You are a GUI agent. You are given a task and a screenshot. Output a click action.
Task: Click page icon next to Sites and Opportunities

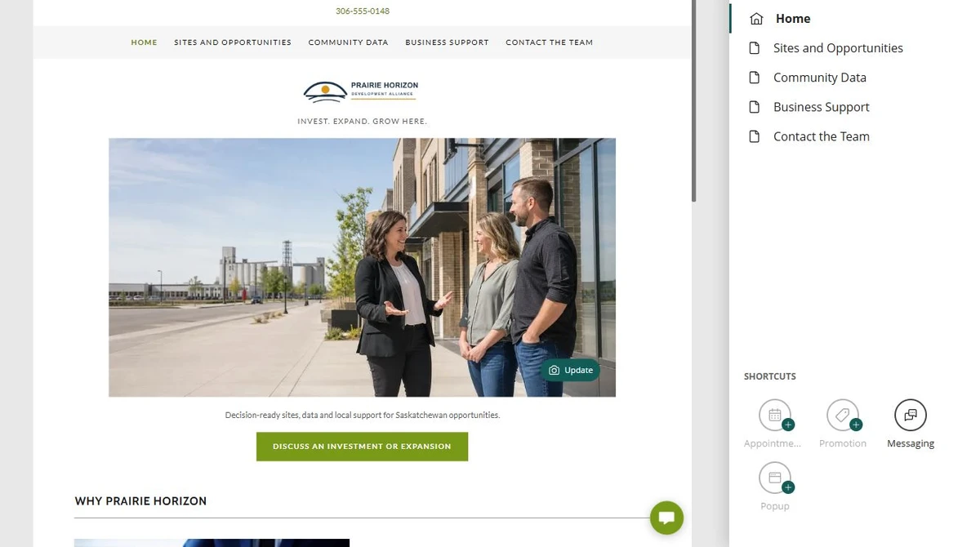[755, 47]
